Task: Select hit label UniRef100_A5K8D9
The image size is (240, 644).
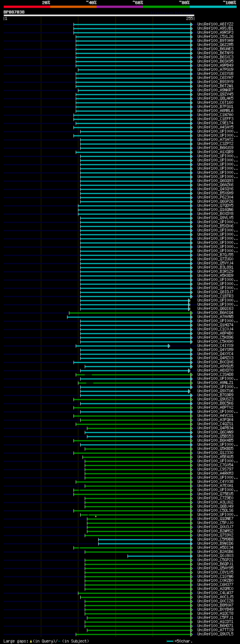Action: pos(215,276)
